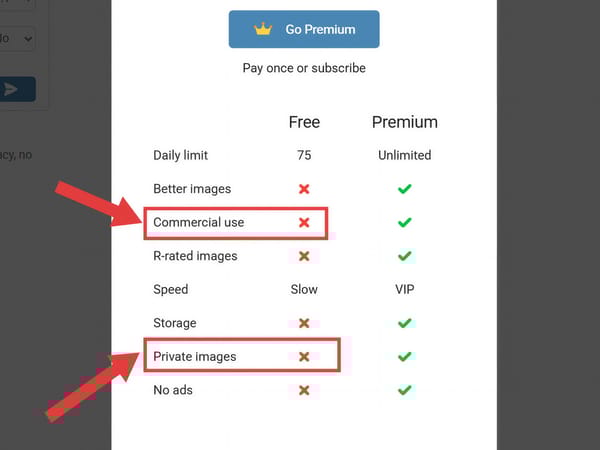Click the Private images row label
The width and height of the screenshot is (600, 450).
point(194,356)
